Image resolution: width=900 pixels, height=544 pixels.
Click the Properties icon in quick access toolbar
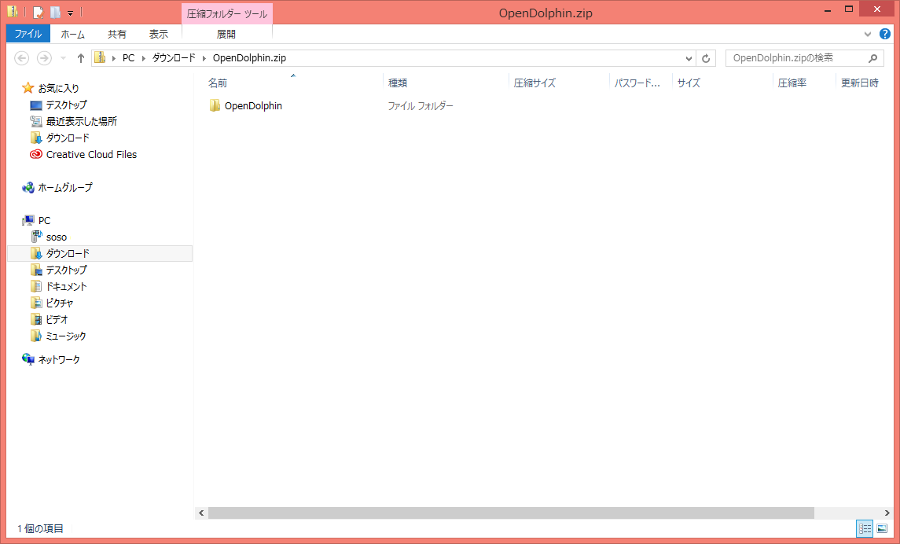37,12
